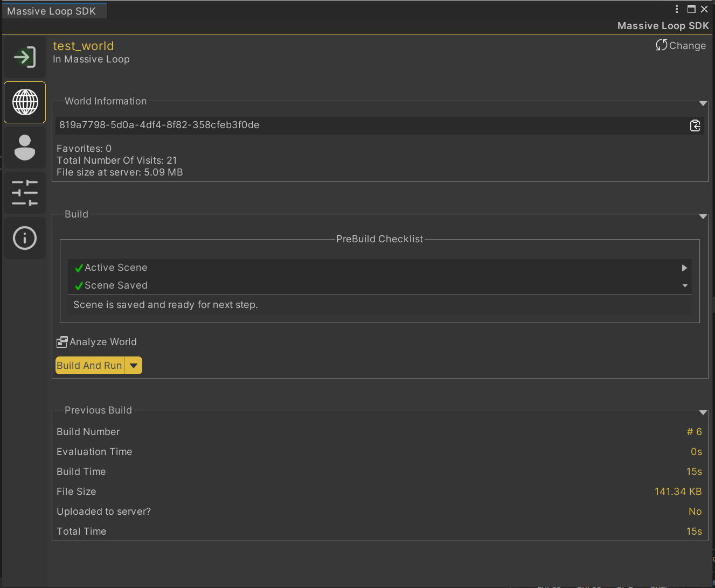Click 'In Massive Loop' subtitle
Image resolution: width=715 pixels, height=588 pixels.
pyautogui.click(x=91, y=59)
